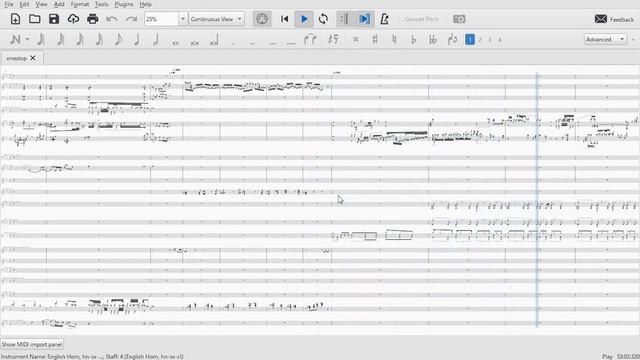The width and height of the screenshot is (640, 360).
Task: Open a score file with the folder icon
Action: coord(35,19)
